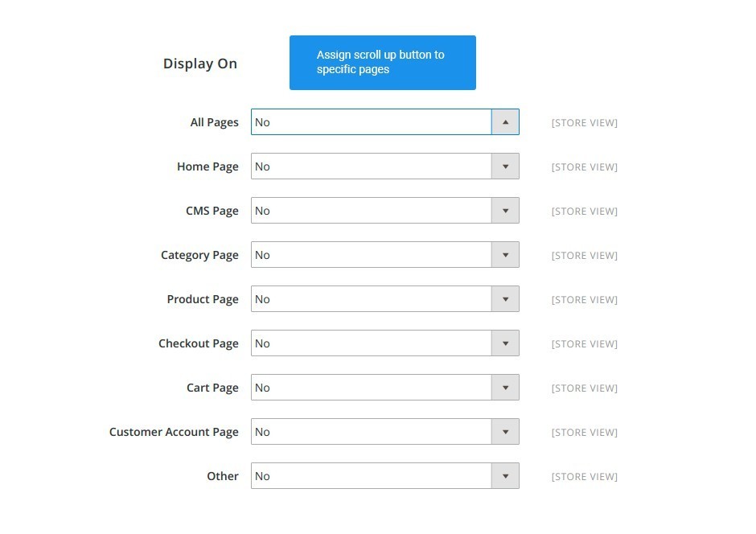Image resolution: width=756 pixels, height=534 pixels.
Task: Select the All Pages value field
Action: 385,122
